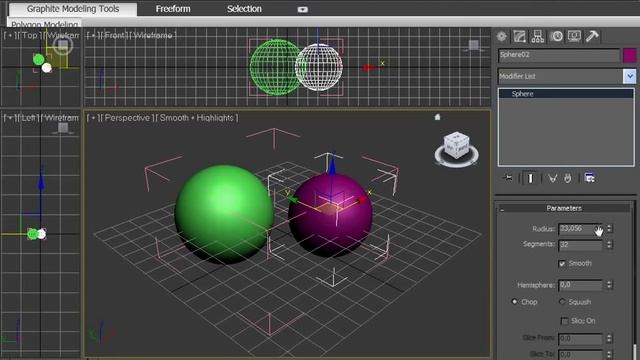Click the Segments value field
Viewport: 640px width, 360px height.
(580, 244)
